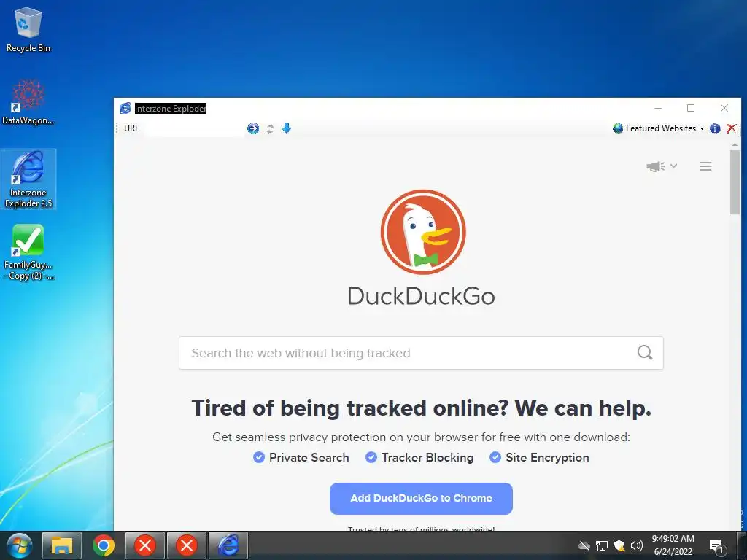
Task: Open DuckDuckGo megaphone announcements dropdown
Action: coord(661,166)
